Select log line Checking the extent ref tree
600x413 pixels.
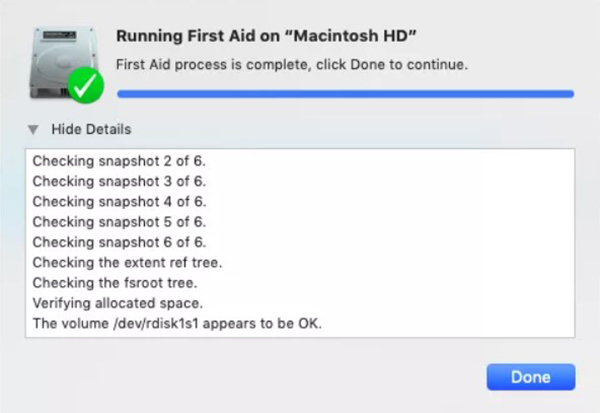click(127, 263)
